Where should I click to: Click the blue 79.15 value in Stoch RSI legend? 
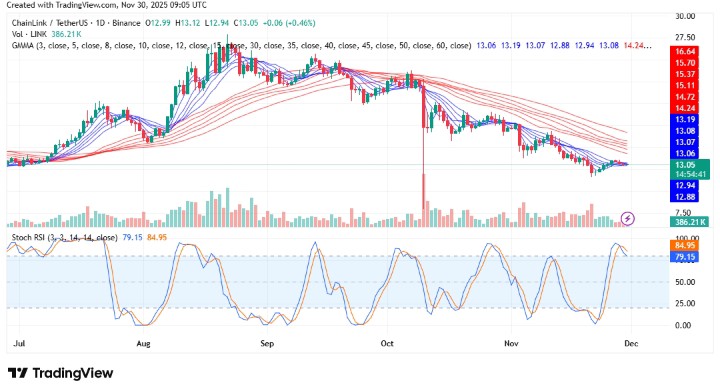tap(133, 237)
